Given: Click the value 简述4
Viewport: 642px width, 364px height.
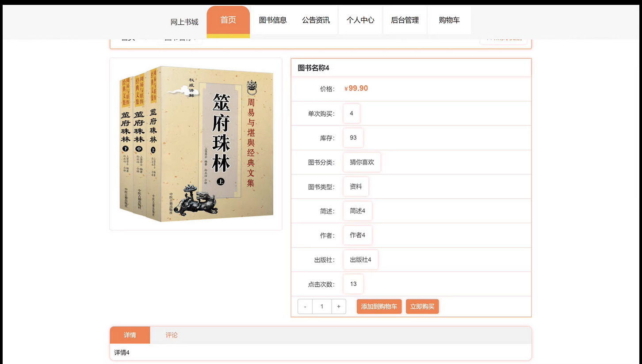Looking at the screenshot, I should coord(358,211).
